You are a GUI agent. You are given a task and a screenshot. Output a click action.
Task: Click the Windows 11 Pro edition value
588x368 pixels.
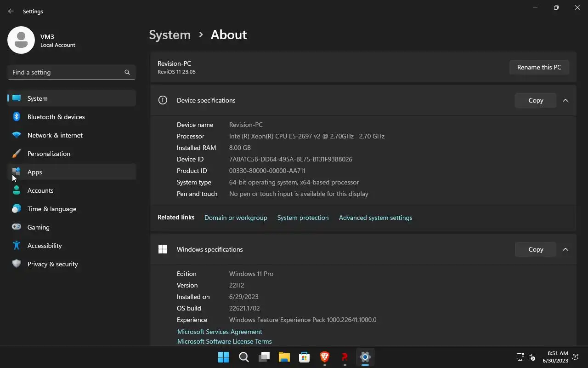tap(251, 274)
